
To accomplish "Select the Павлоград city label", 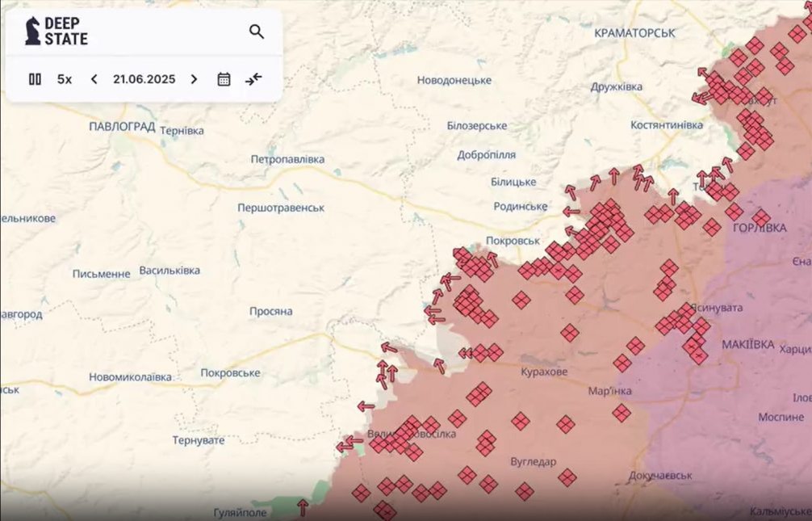I will tap(122, 127).
